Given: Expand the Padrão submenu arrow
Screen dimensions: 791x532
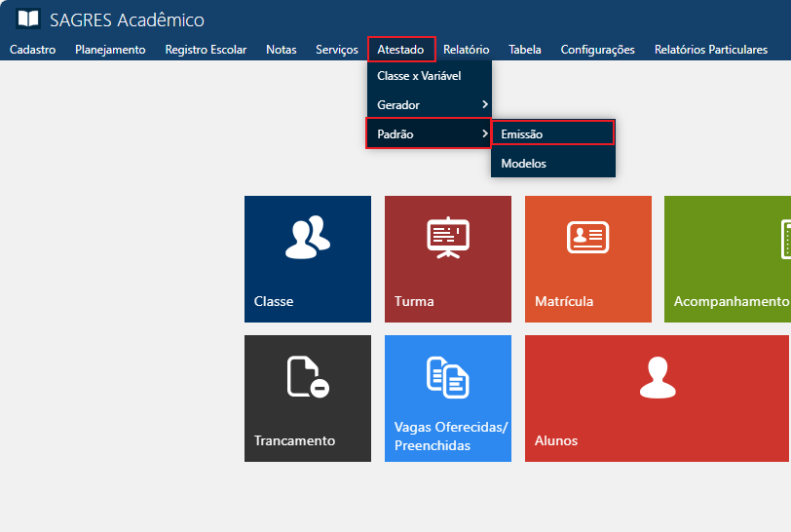Looking at the screenshot, I should (484, 133).
